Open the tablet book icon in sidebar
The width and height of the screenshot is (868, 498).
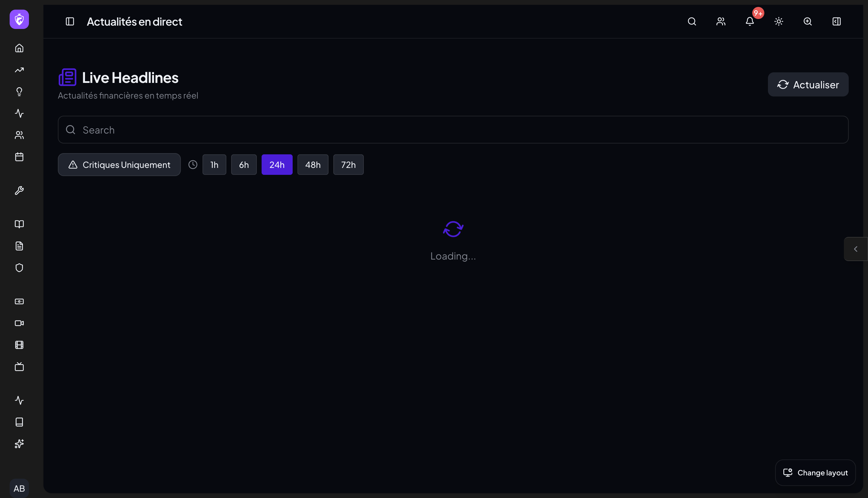tap(19, 422)
